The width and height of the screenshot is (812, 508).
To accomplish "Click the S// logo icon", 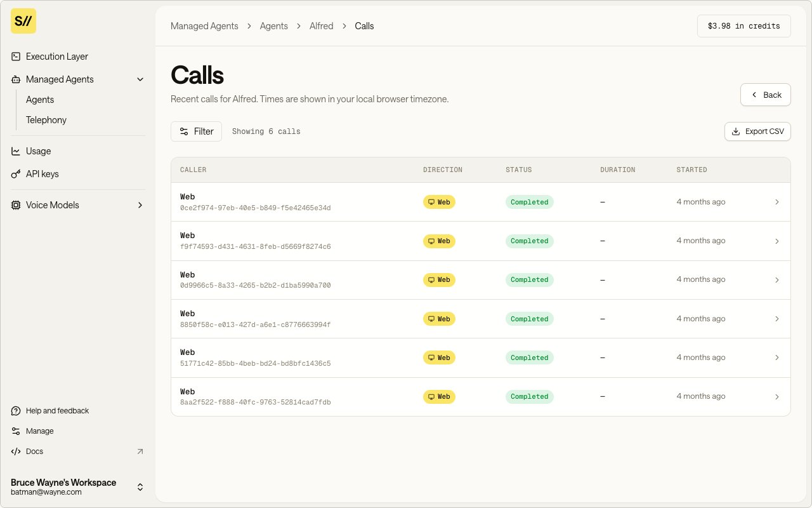I will (23, 21).
